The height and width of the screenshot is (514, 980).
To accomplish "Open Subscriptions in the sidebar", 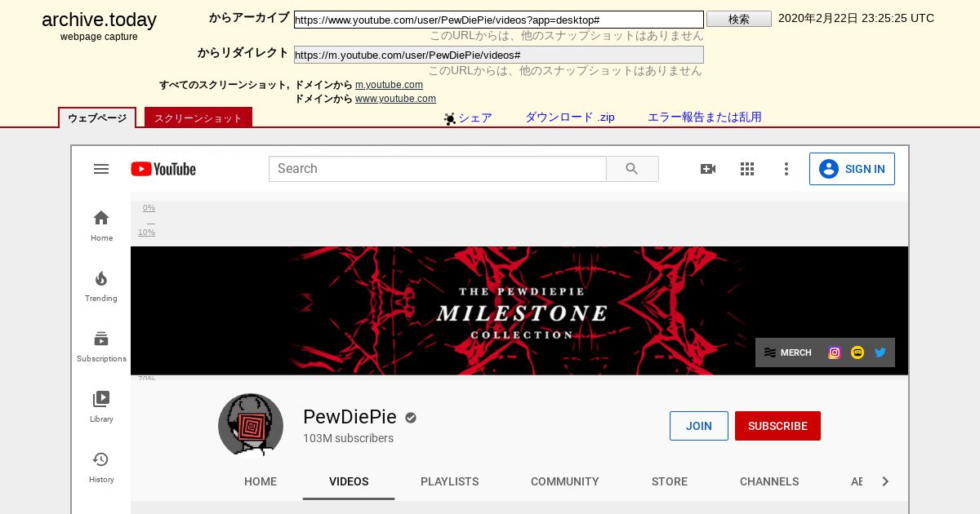I will 101,347.
